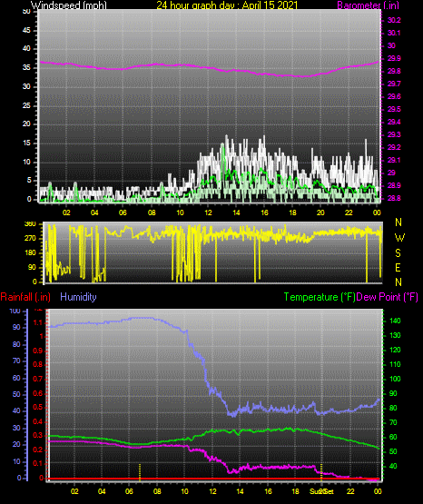Click 0.7 on the rainfall axis

(x=38, y=379)
